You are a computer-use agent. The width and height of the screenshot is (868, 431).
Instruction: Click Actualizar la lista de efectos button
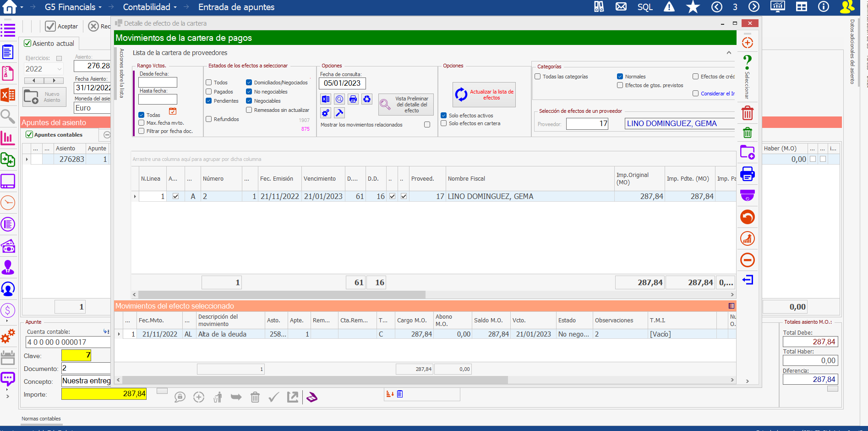tap(484, 94)
